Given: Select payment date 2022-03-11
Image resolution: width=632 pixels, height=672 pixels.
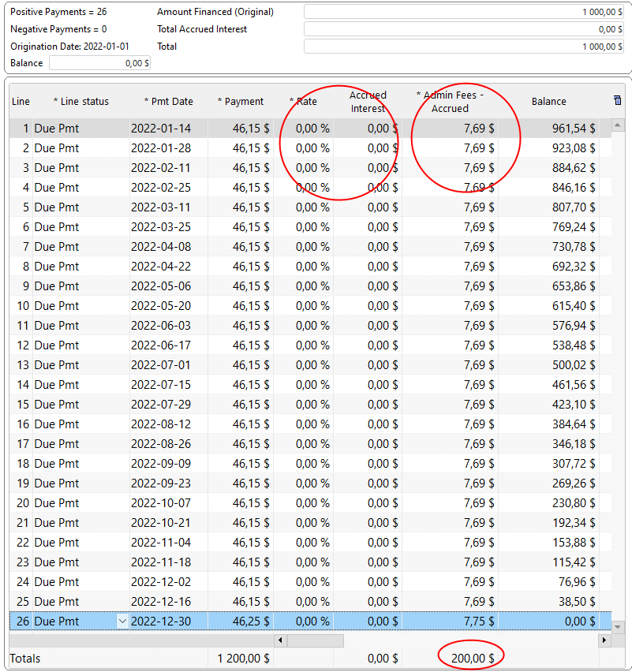Looking at the screenshot, I should [x=161, y=207].
